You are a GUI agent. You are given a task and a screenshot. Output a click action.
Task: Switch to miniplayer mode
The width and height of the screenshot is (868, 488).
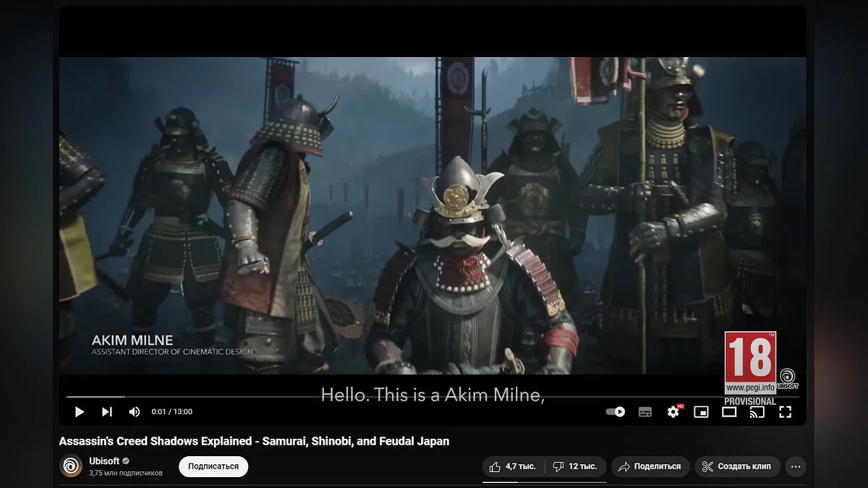click(x=701, y=411)
